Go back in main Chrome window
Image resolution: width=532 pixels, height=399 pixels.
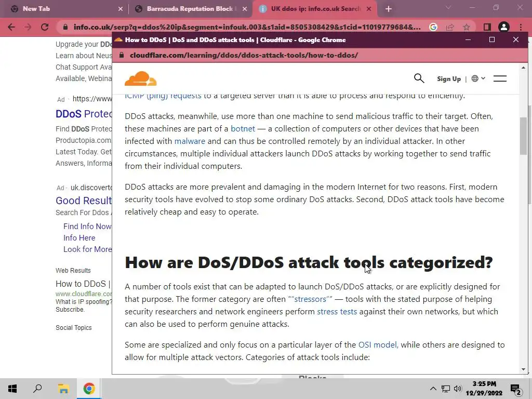tap(11, 27)
